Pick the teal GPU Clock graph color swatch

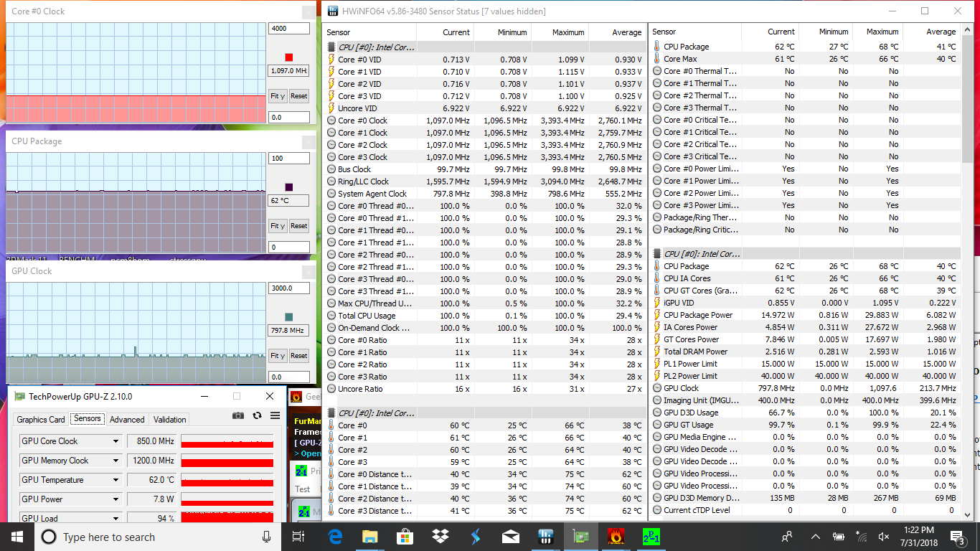pyautogui.click(x=289, y=317)
